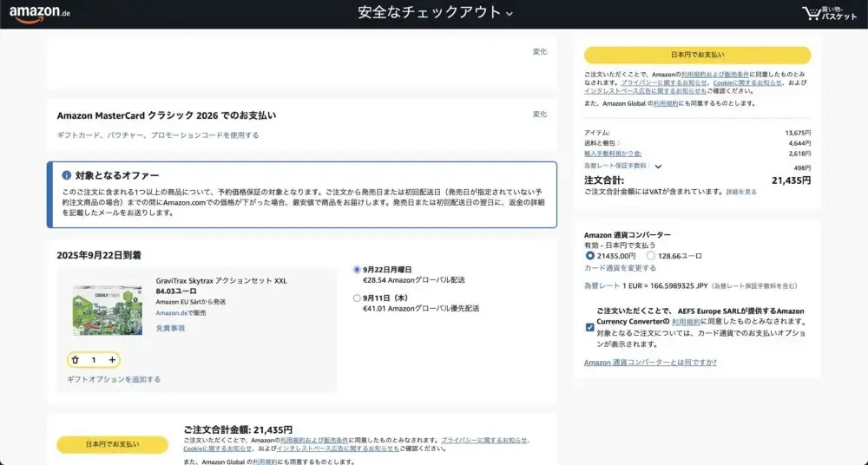The height and width of the screenshot is (465, 868).
Task: Open the Amazon.de logo homepage
Action: (39, 15)
